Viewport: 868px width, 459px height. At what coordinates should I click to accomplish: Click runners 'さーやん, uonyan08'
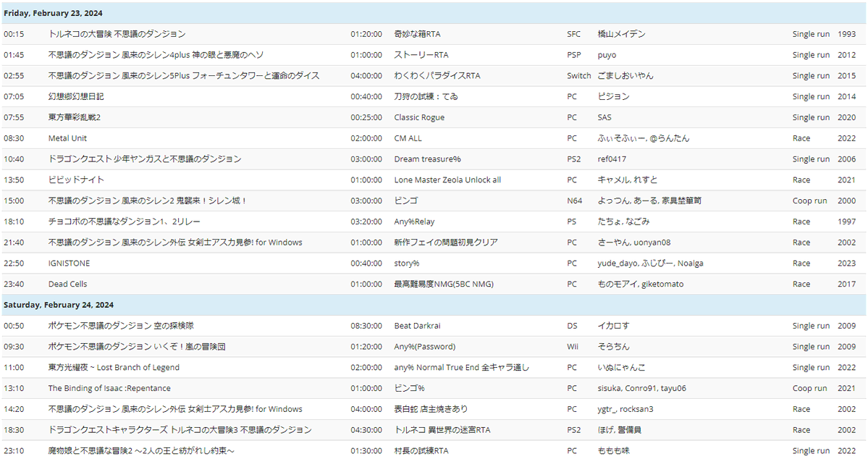(634, 243)
